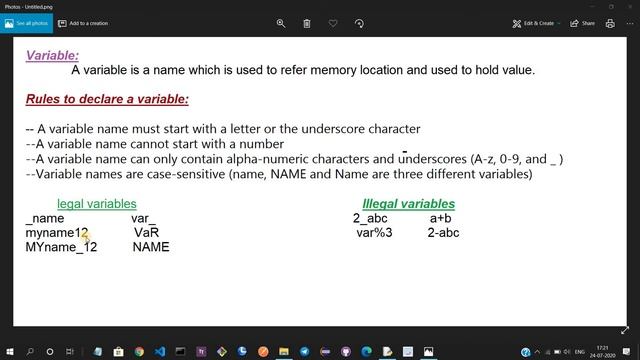
Task: Click the volume speaker tray icon
Action: (567, 351)
